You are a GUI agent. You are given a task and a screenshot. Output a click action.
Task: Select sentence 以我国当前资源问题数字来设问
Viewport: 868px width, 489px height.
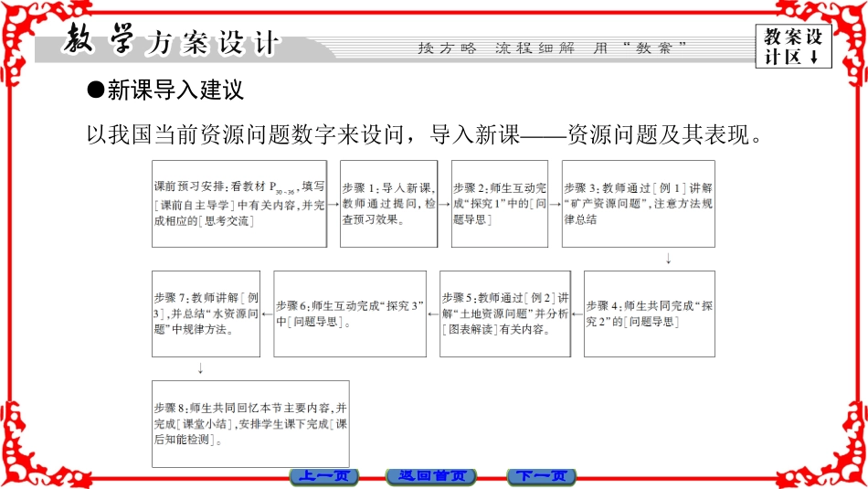click(x=245, y=134)
